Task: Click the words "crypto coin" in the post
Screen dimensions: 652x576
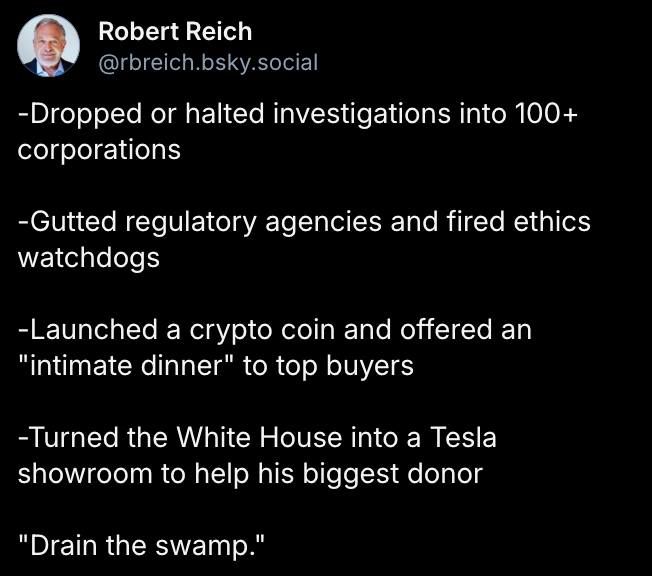Action: pos(262,331)
